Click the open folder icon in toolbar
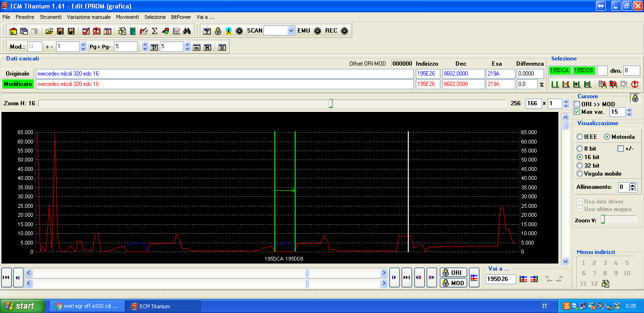The image size is (644, 313). [49, 31]
